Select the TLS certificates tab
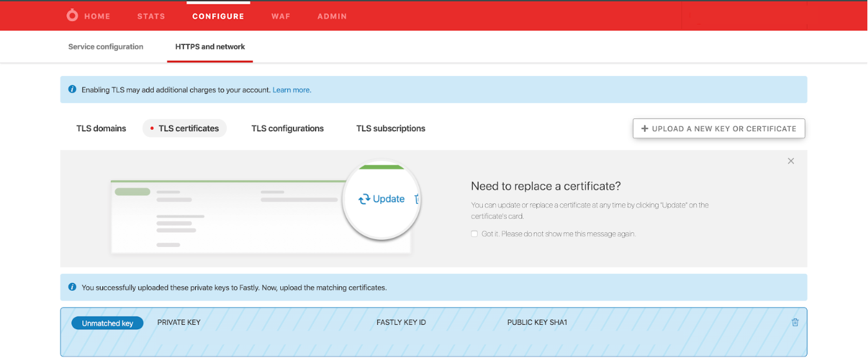868x364 pixels. click(184, 129)
